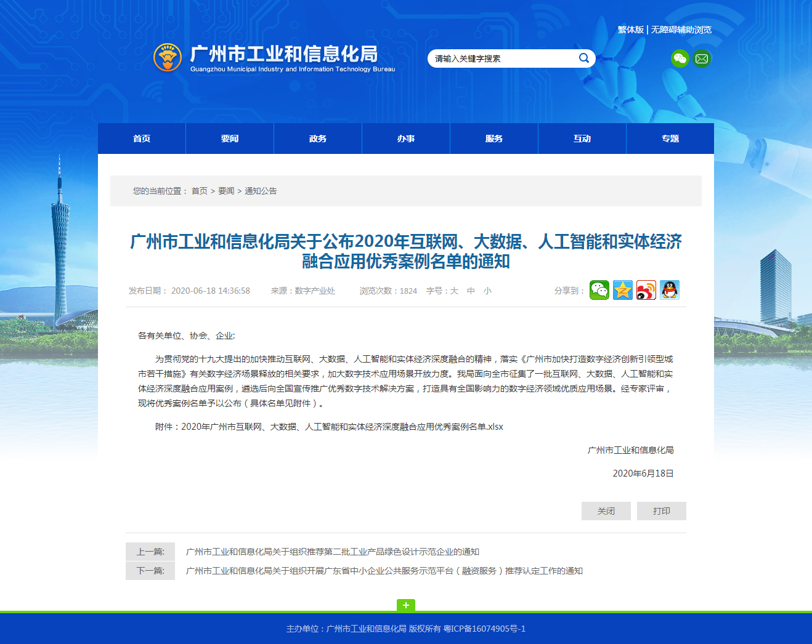Open the 要闻 navigation tab
This screenshot has height=644, width=812.
click(x=230, y=139)
